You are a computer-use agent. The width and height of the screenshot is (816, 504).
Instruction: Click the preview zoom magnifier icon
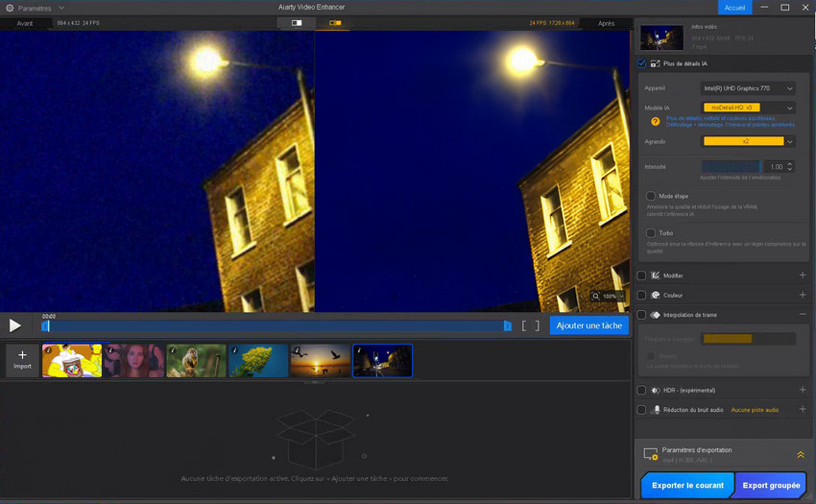pyautogui.click(x=595, y=296)
